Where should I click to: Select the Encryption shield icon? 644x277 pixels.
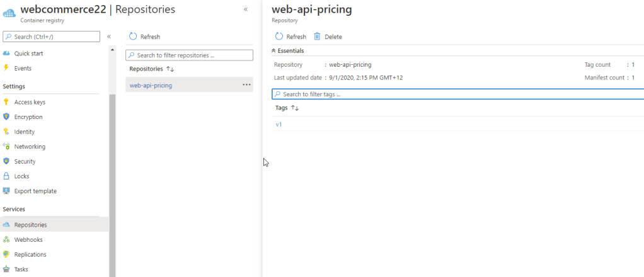[x=6, y=117]
